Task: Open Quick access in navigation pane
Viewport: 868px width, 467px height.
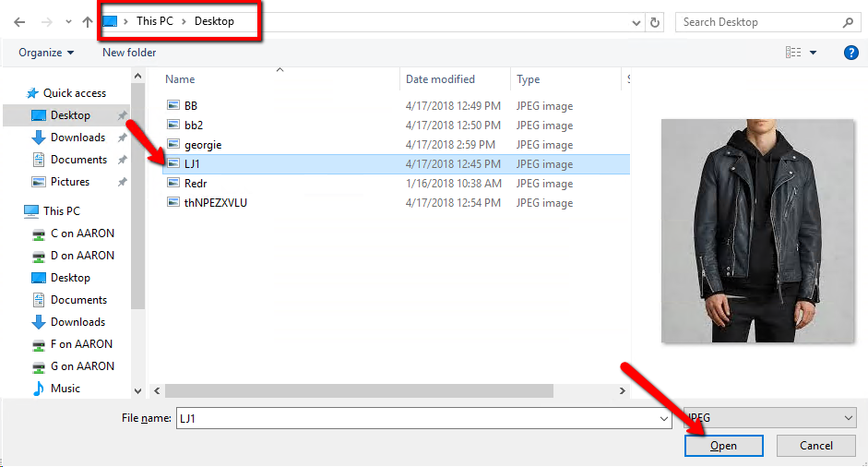Action: click(x=74, y=93)
